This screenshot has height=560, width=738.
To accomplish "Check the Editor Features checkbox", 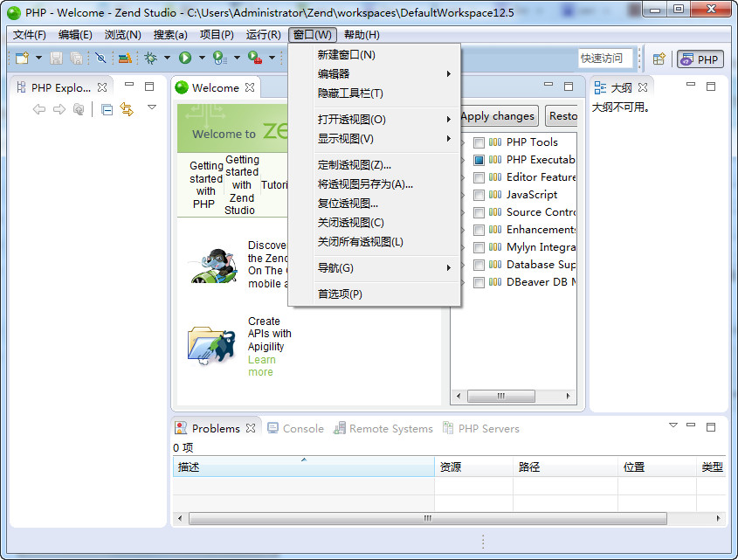I will pos(479,177).
